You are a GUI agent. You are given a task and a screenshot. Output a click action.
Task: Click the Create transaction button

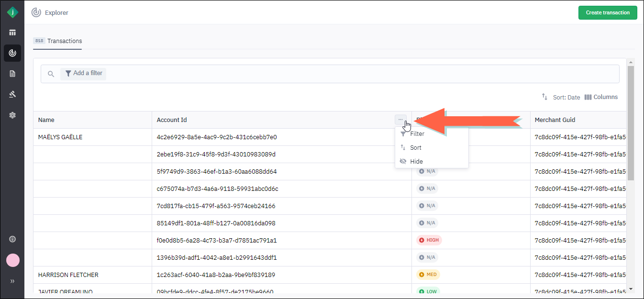point(607,12)
